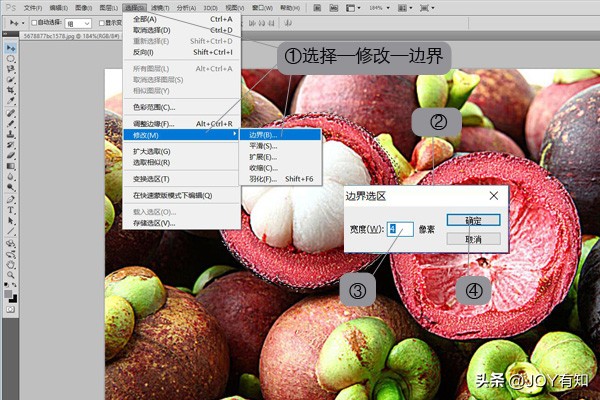Select the Gradient tool
Image resolution: width=600 pixels, height=400 pixels.
pyautogui.click(x=10, y=166)
